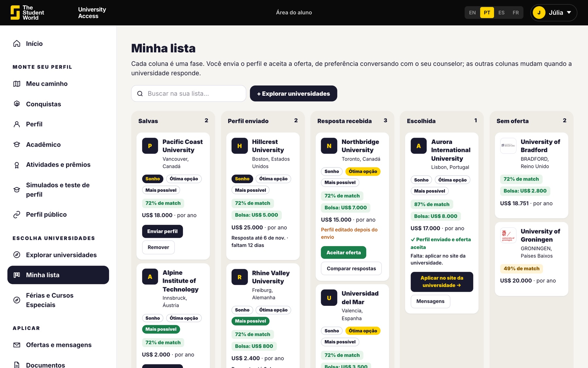Click the Meu caminho map icon
This screenshot has width=588, height=368.
click(17, 84)
